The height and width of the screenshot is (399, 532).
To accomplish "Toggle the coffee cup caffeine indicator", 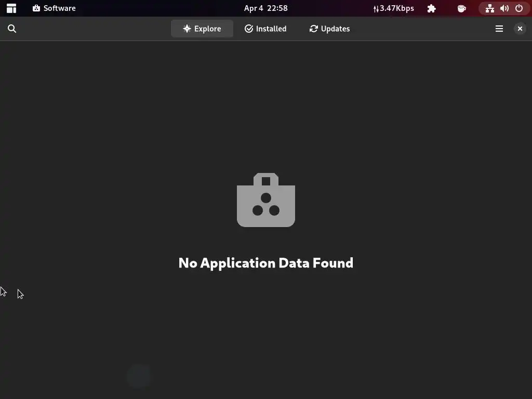I will [462, 8].
